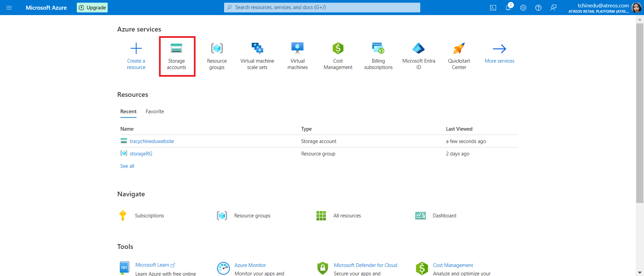
Task: Open the Resource groups link under Navigate
Action: tap(252, 216)
